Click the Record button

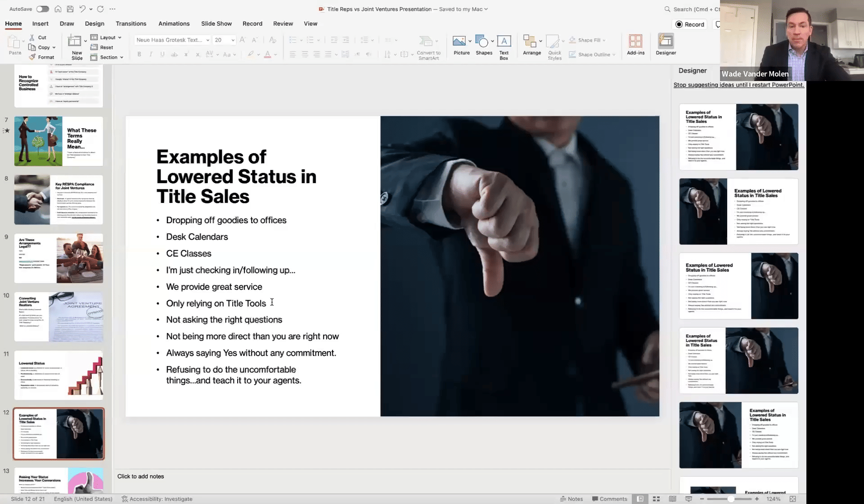click(689, 24)
